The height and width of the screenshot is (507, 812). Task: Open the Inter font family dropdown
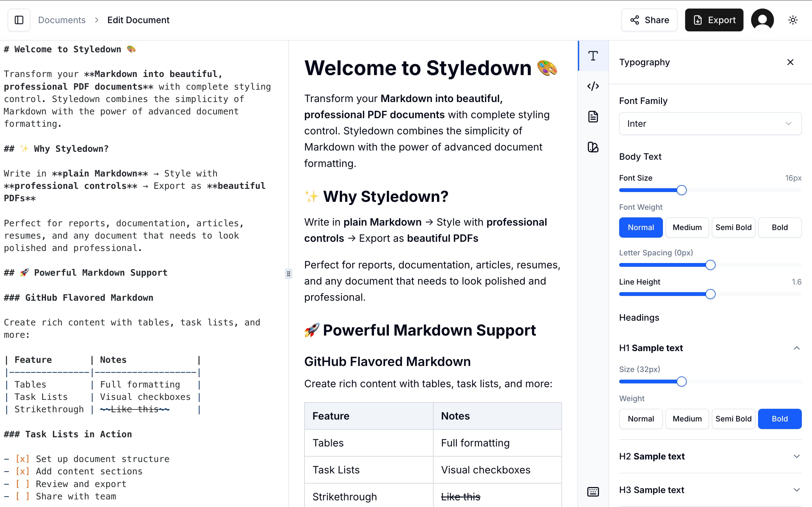[x=710, y=124]
